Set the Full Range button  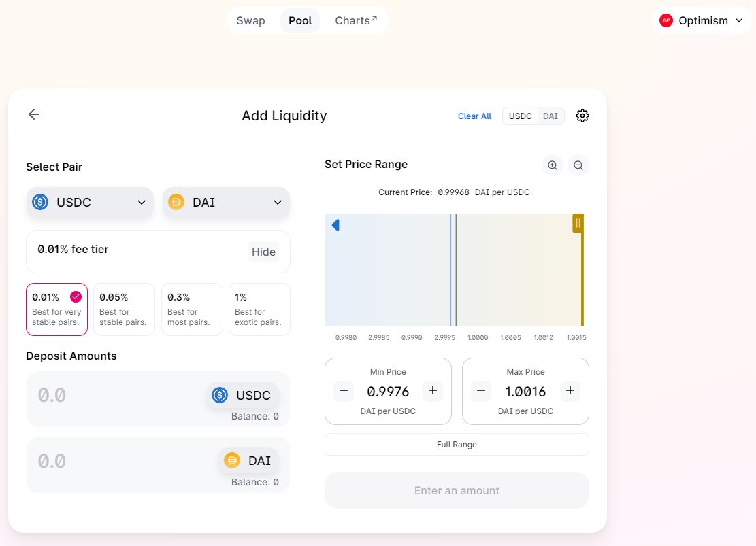457,444
